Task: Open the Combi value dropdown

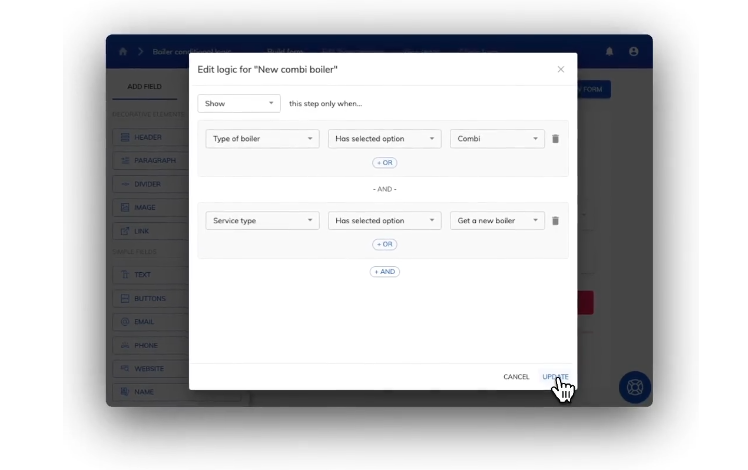Action: click(497, 139)
